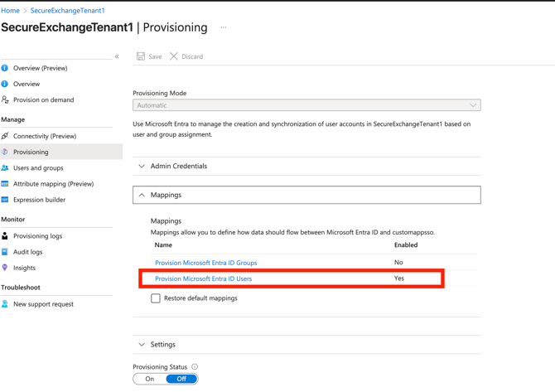Turn Provisioning Status to On
The height and width of the screenshot is (392, 555).
[150, 379]
